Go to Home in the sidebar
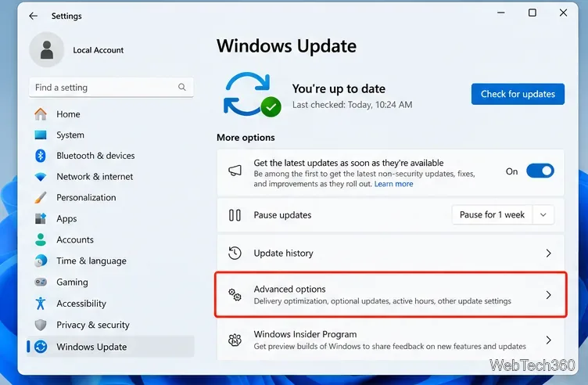 pyautogui.click(x=111, y=114)
